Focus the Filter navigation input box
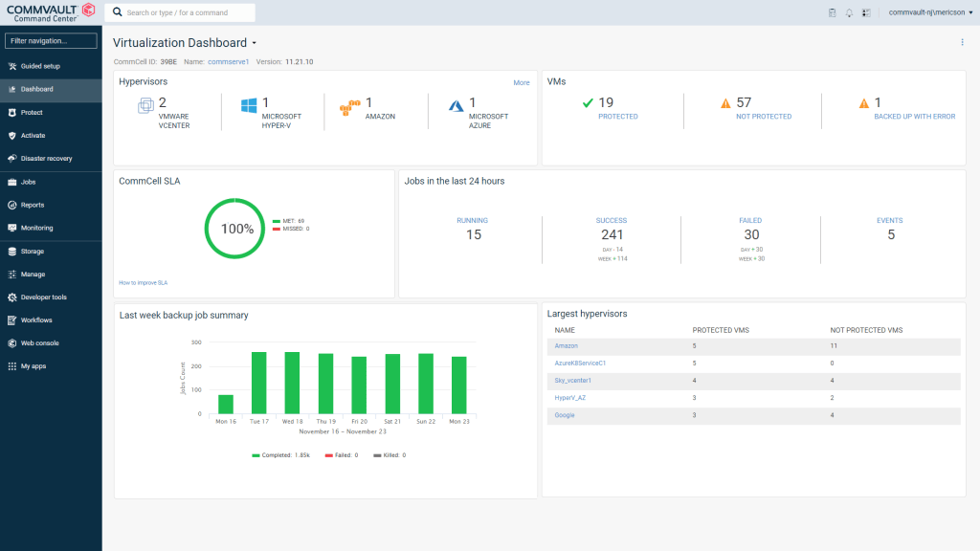This screenshot has height=551, width=980. pos(51,40)
